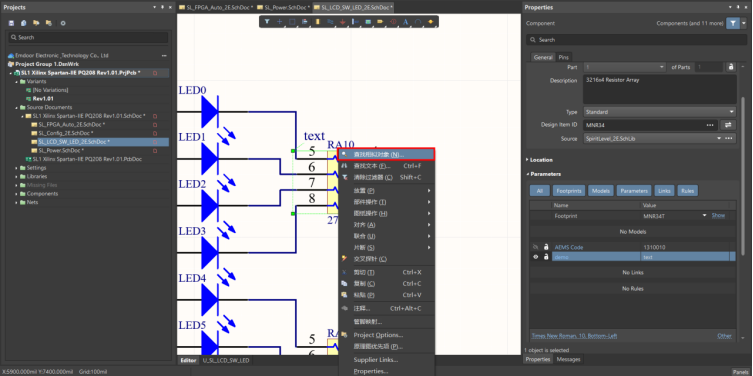Select the place text string tool
This screenshot has height=376, width=753.
(x=405, y=22)
